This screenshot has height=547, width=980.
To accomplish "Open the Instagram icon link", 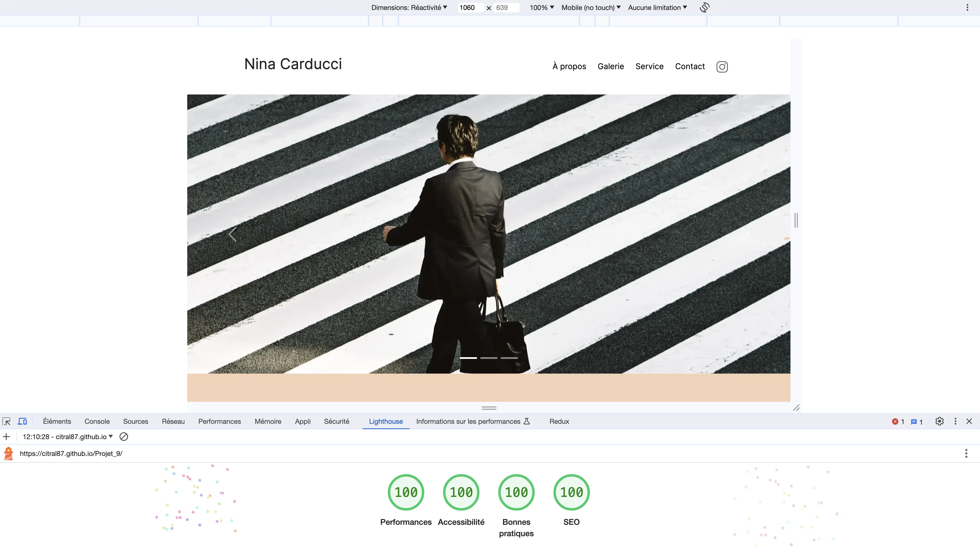I will pyautogui.click(x=722, y=67).
